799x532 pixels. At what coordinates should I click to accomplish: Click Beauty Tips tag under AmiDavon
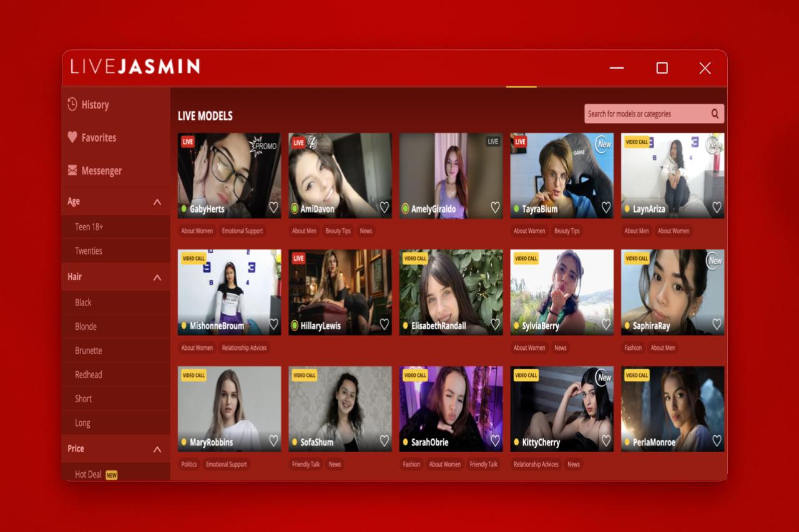pyautogui.click(x=338, y=231)
